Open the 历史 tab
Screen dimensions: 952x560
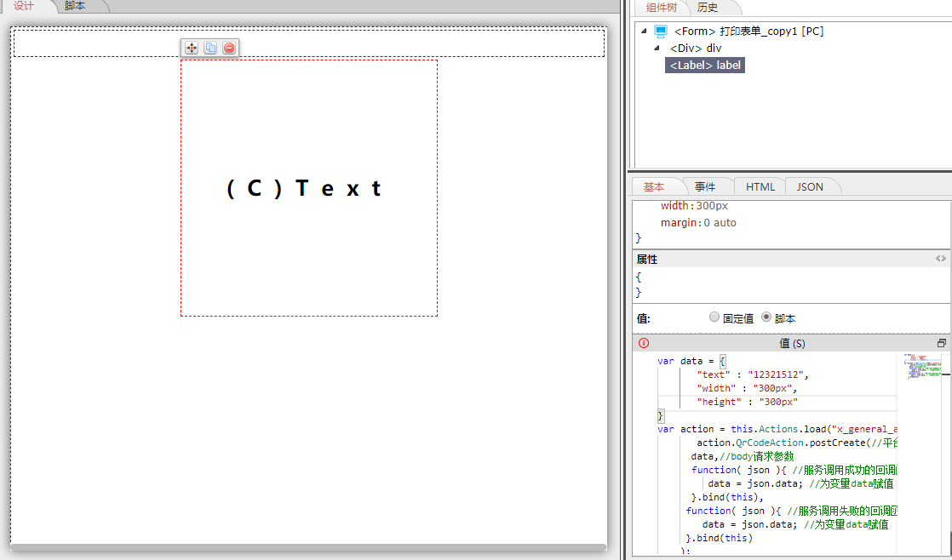[708, 8]
